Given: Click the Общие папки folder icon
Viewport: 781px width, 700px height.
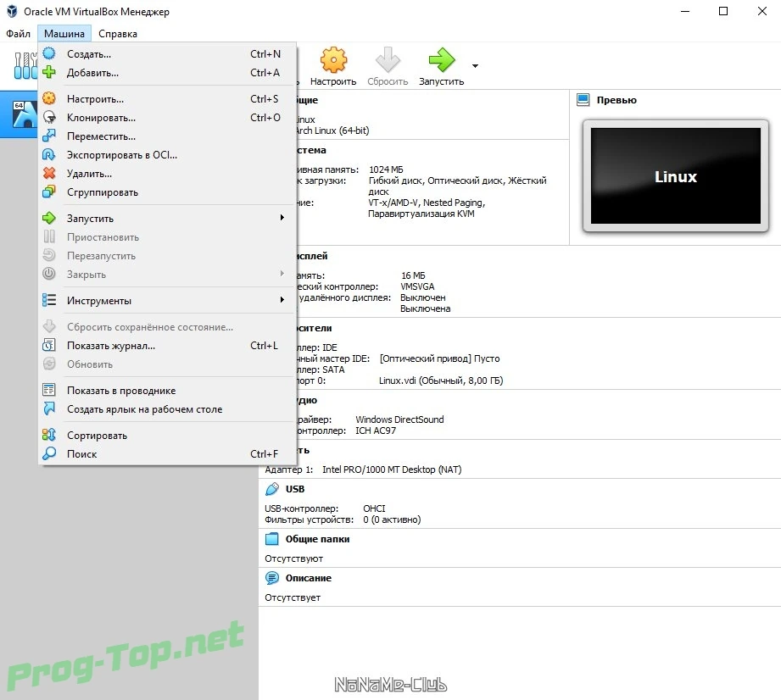Looking at the screenshot, I should coord(272,539).
